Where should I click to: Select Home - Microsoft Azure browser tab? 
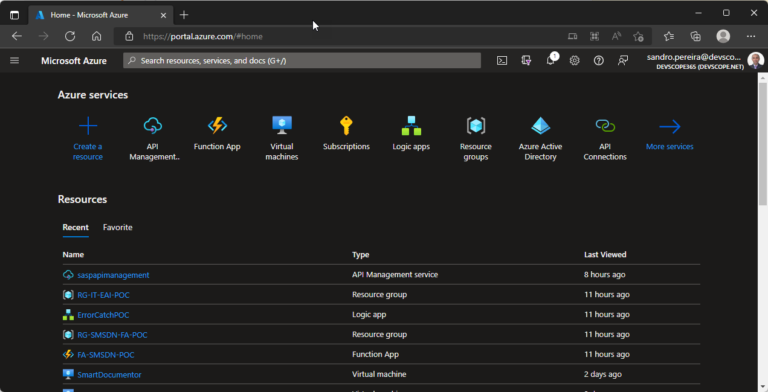(100, 15)
